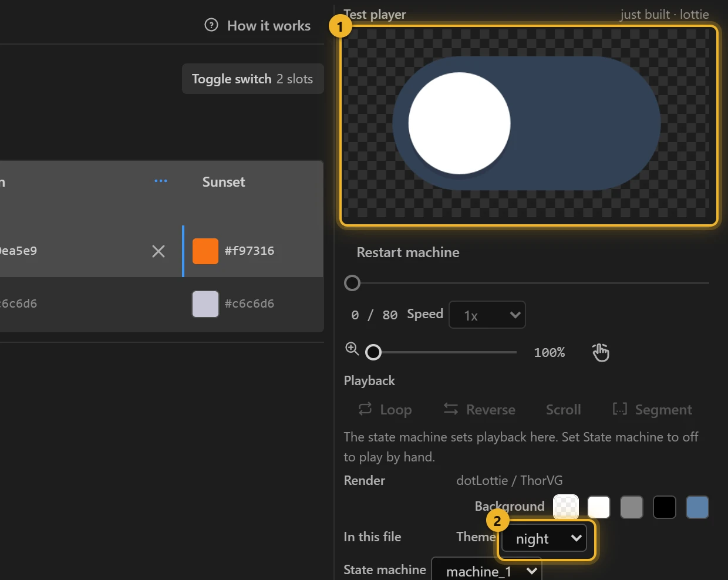Viewport: 728px width, 580px height.
Task: Toggle Reverse playback
Action: pos(479,410)
